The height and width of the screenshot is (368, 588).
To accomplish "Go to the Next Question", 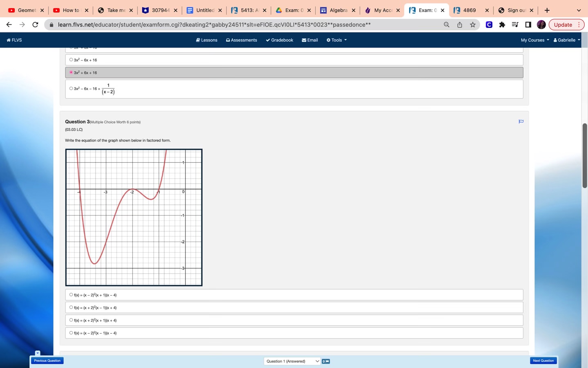I will tap(543, 361).
